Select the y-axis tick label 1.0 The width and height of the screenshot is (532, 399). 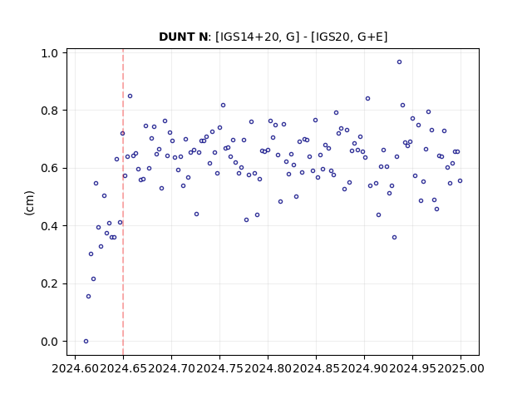click(49, 53)
